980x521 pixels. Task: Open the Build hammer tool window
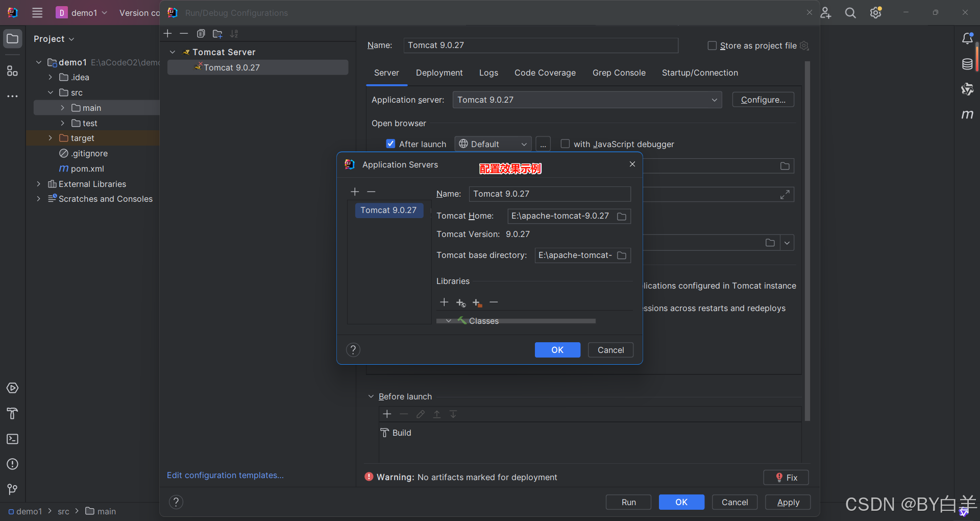(x=12, y=413)
